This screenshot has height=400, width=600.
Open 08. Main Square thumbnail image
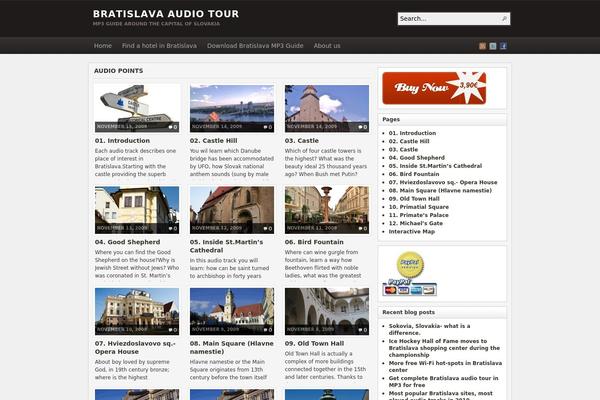(232, 311)
